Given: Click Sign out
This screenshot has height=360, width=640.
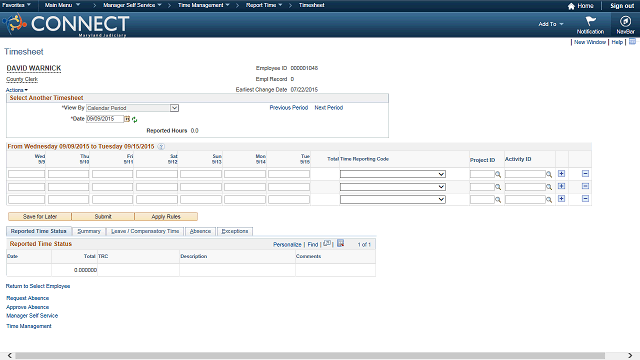Looking at the screenshot, I should point(622,6).
